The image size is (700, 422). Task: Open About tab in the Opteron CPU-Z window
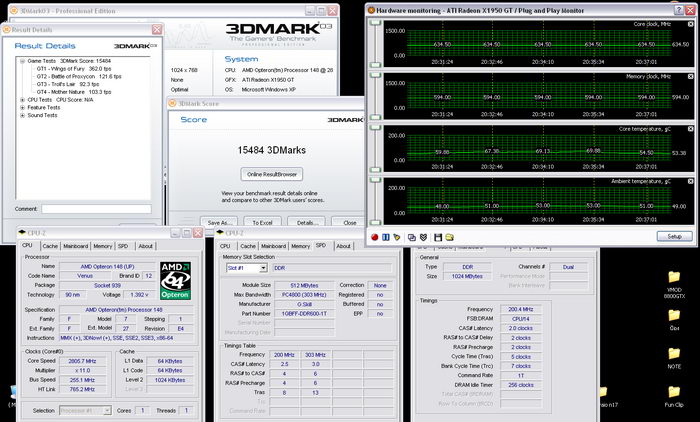[146, 246]
